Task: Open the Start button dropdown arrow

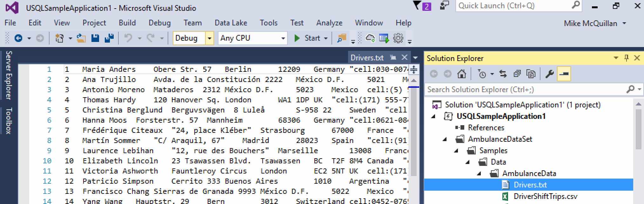Action: pos(326,38)
